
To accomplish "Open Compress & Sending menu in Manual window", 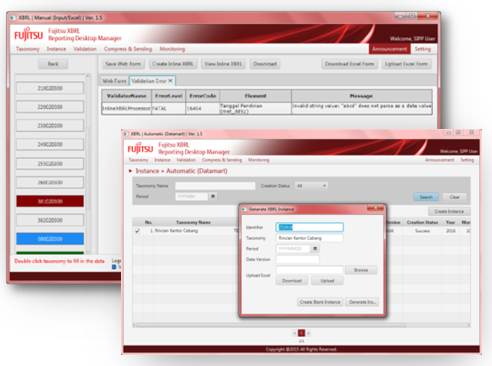I will point(128,49).
